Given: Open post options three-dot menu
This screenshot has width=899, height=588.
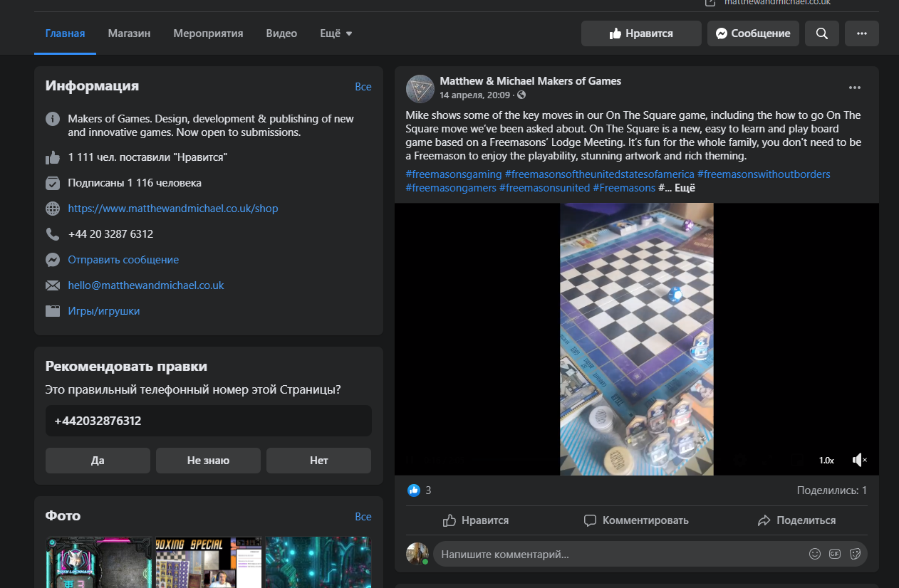Looking at the screenshot, I should point(855,88).
